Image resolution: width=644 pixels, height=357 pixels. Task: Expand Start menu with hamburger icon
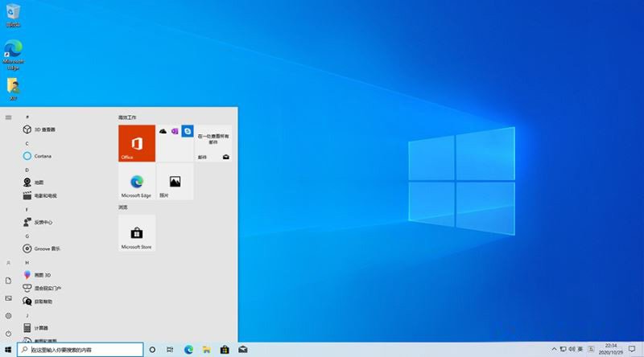(x=8, y=117)
